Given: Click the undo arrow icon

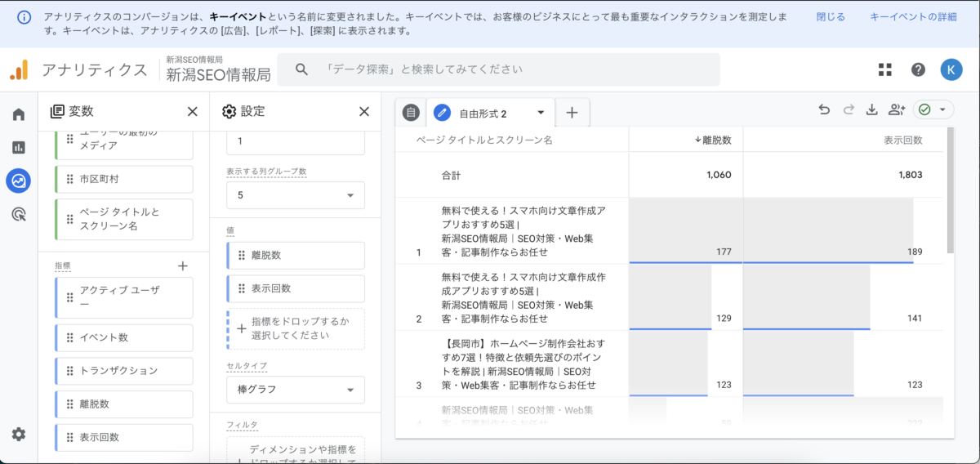Looking at the screenshot, I should (x=824, y=110).
